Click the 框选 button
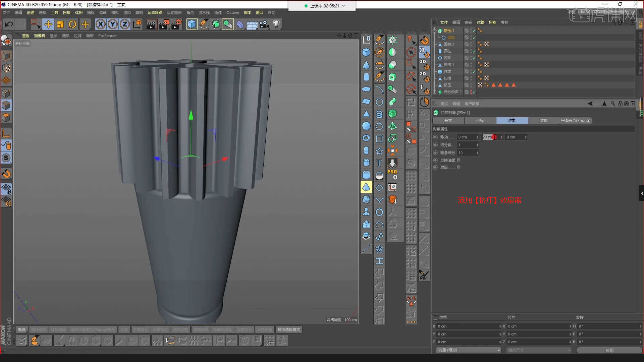This screenshot has height=362, width=644. 22,329
